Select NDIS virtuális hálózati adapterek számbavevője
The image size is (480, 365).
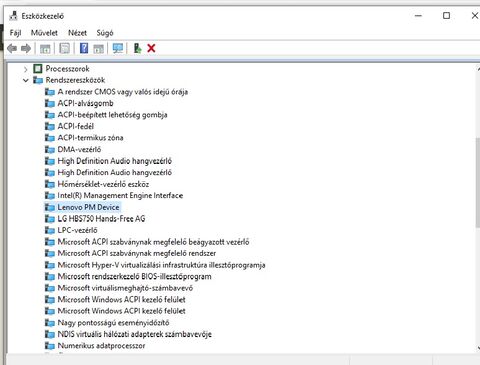tap(134, 334)
